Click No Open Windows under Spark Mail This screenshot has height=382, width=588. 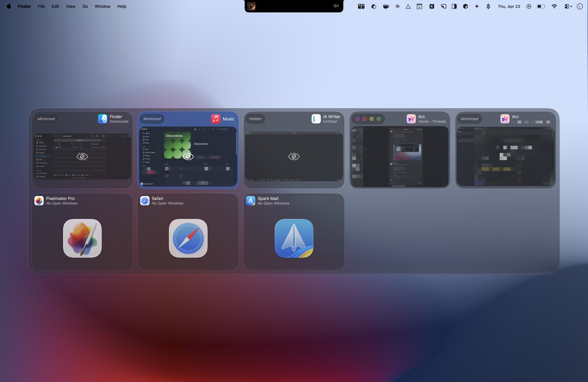click(273, 204)
